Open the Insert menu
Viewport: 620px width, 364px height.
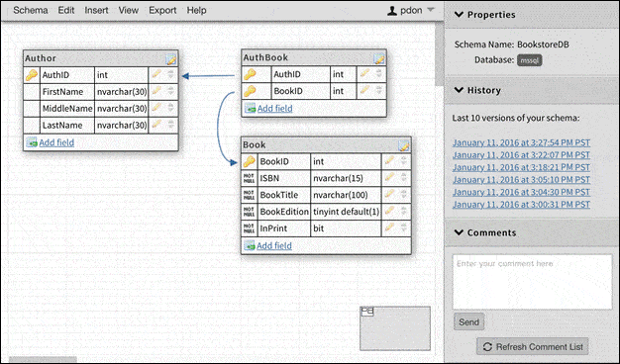96,10
